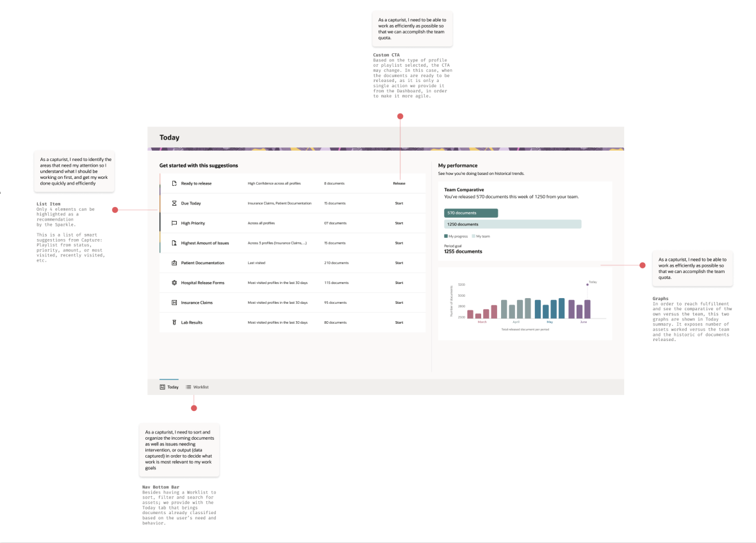Click the My progress legend swatch
Screen dimensions: 756x543
pos(445,237)
